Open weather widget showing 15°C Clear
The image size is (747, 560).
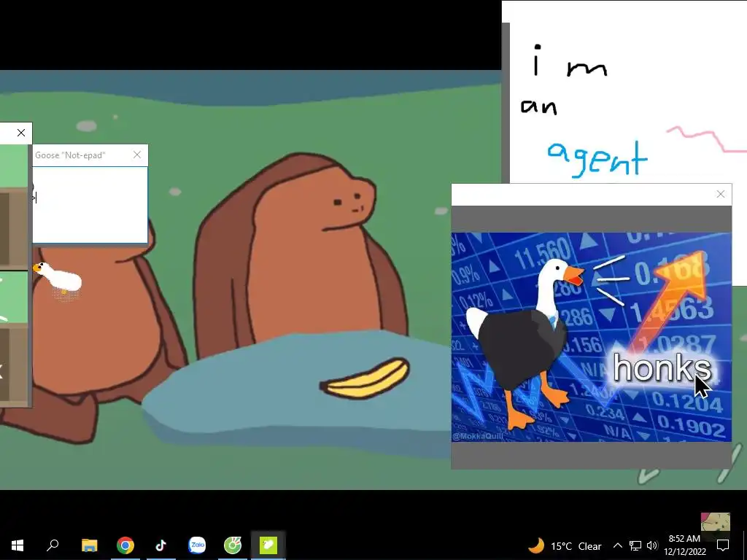point(565,545)
